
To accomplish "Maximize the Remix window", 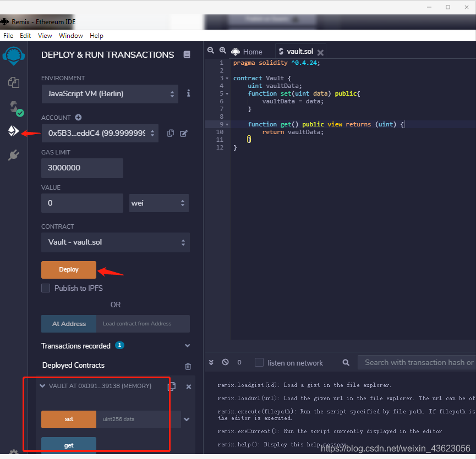I will tap(448, 7).
